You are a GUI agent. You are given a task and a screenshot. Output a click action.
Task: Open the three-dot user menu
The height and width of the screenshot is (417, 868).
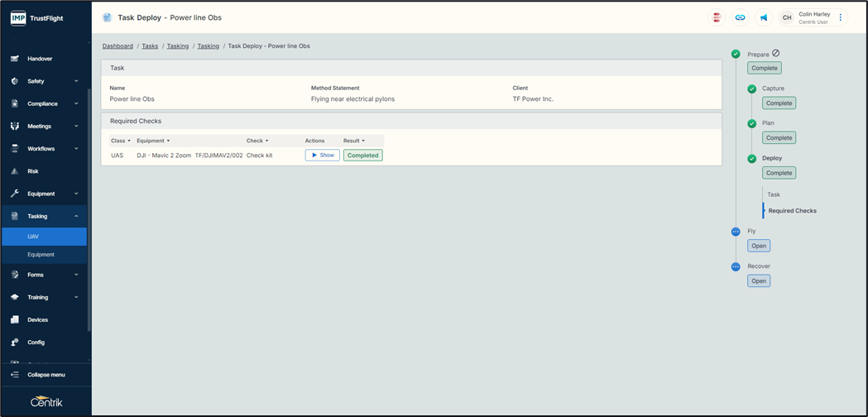coord(841,17)
